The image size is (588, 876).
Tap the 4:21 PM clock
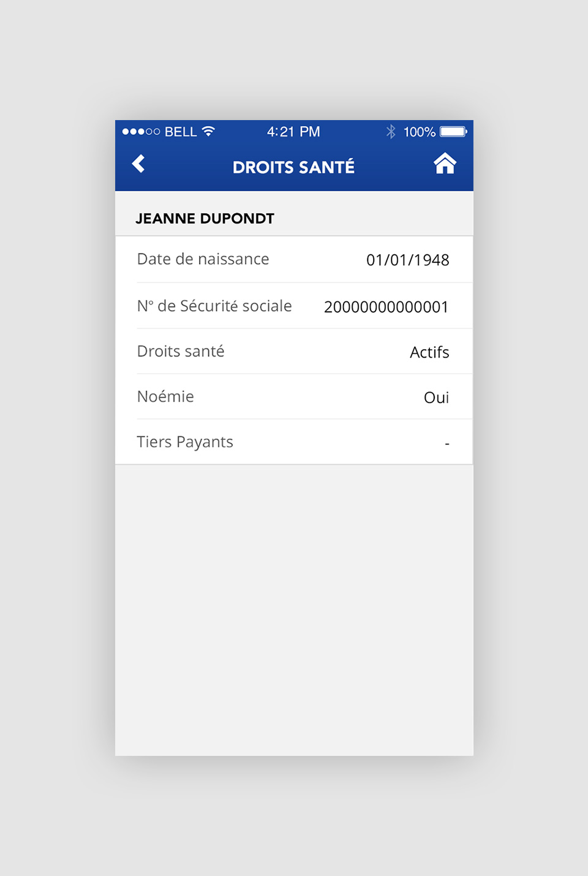[293, 132]
